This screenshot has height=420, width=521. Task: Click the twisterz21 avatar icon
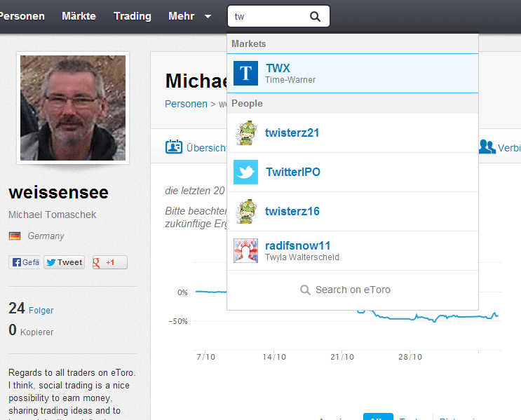(246, 133)
